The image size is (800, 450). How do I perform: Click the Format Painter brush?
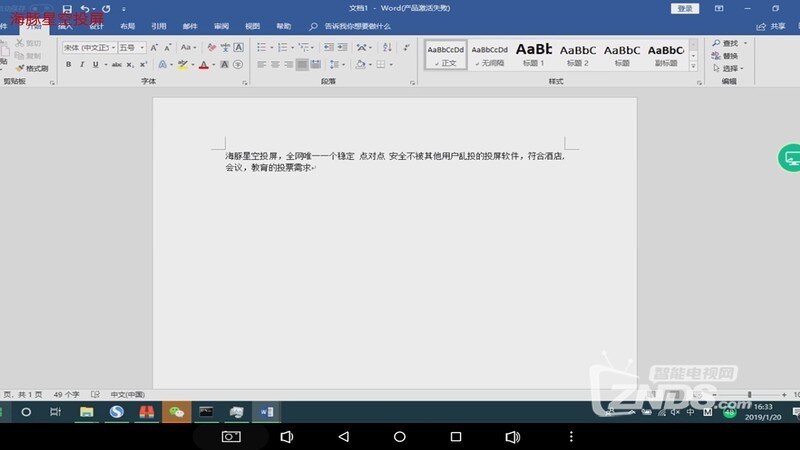(x=32, y=68)
